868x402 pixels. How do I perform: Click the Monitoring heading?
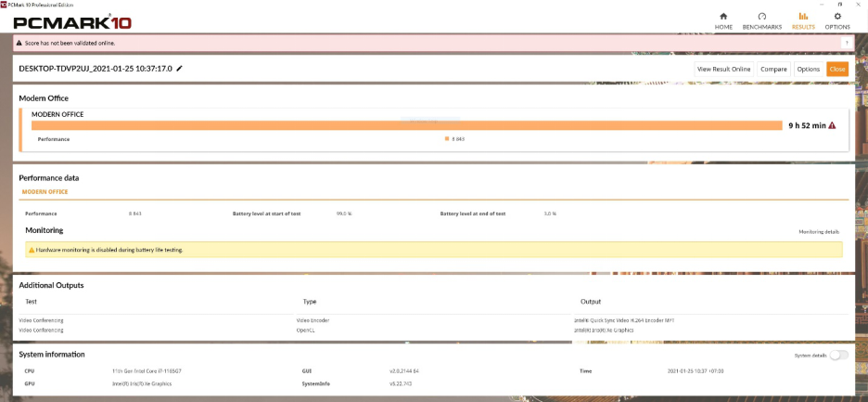(45, 230)
